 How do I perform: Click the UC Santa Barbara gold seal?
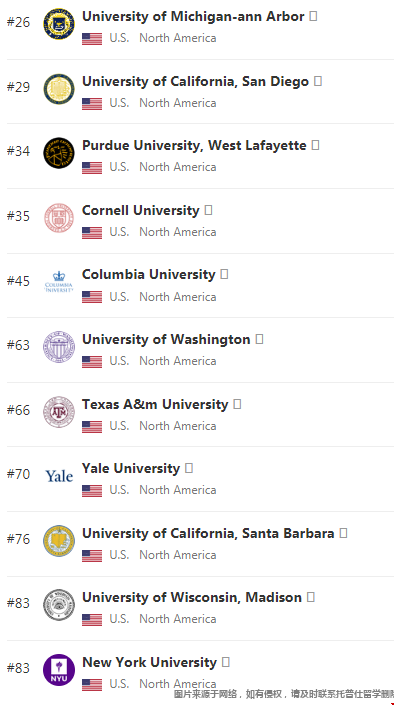59,541
